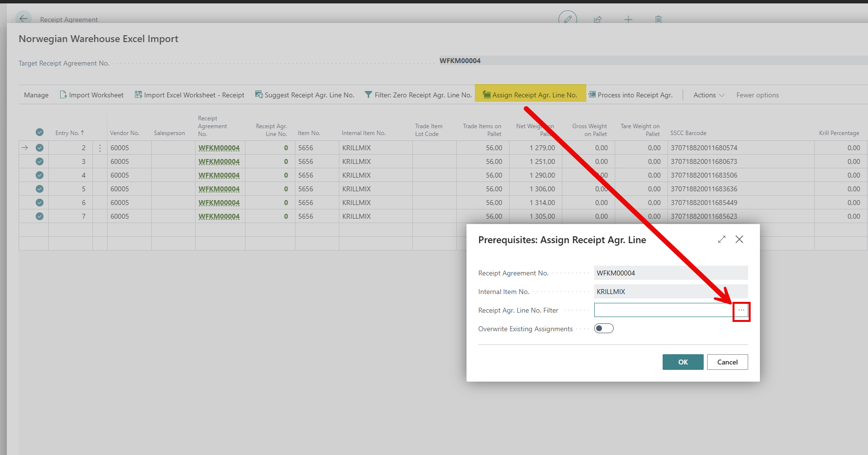Click the plus new record icon
Screen dimensions: 868x455
tap(628, 20)
